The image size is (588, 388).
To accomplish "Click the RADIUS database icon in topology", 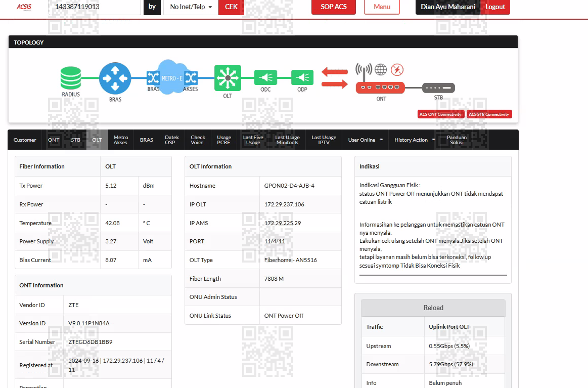I will point(71,78).
